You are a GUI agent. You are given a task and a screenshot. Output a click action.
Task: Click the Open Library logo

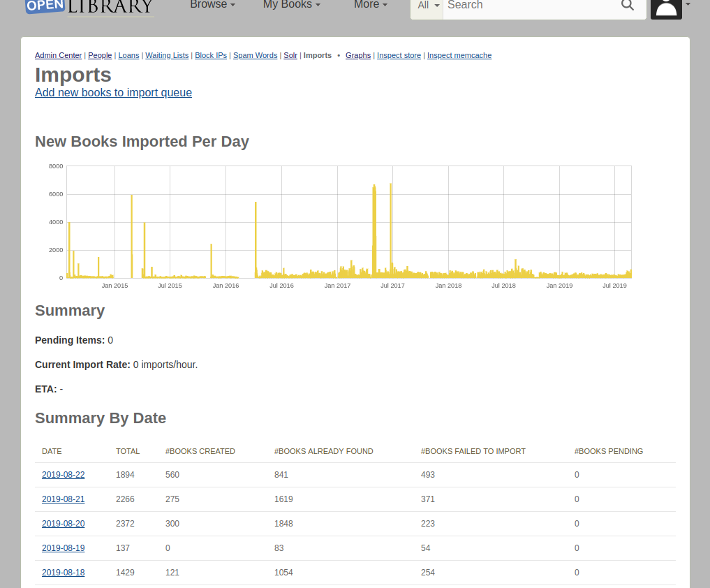click(x=89, y=7)
